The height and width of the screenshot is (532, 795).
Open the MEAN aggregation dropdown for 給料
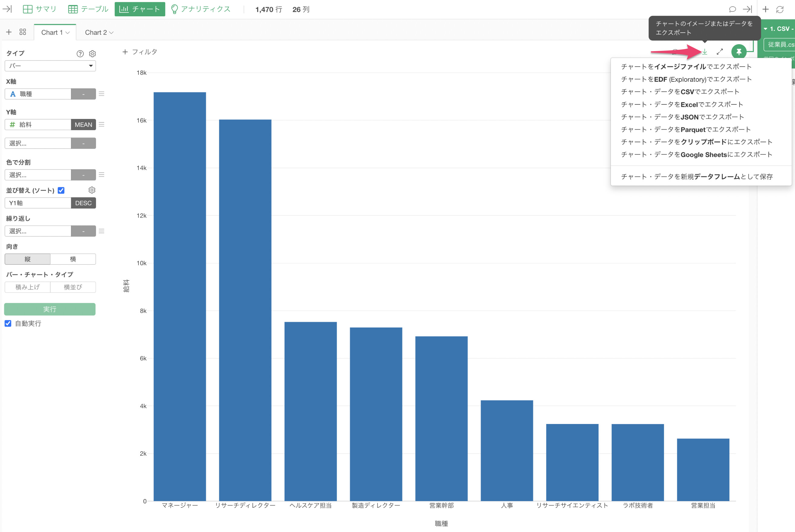[x=84, y=124]
